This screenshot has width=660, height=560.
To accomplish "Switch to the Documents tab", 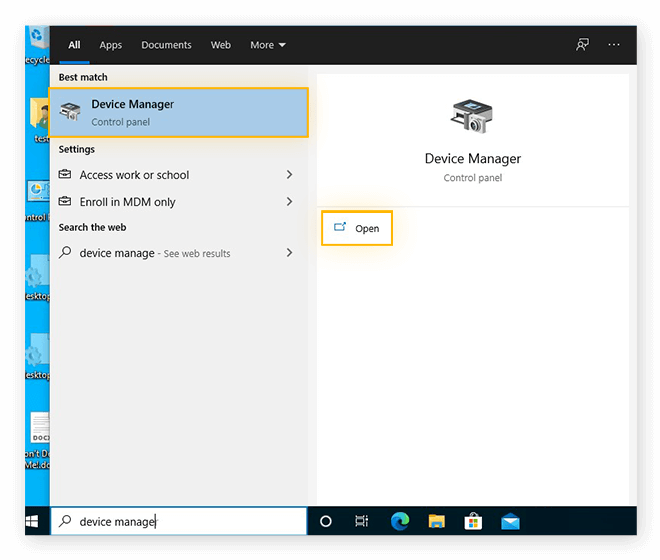I will (x=166, y=45).
